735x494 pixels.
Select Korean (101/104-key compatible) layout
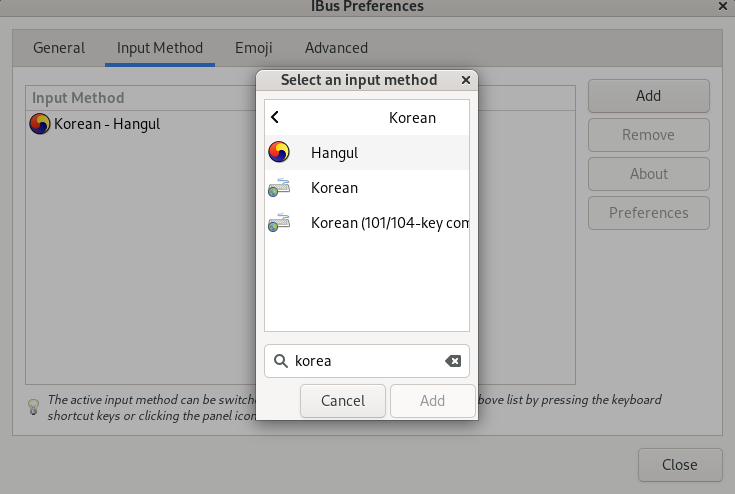tap(367, 223)
